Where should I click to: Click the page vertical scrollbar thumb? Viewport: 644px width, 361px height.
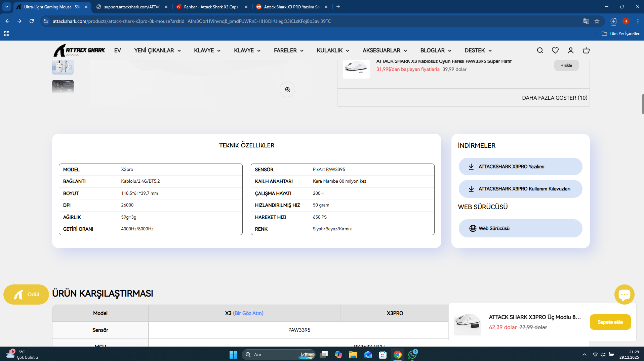643,104
